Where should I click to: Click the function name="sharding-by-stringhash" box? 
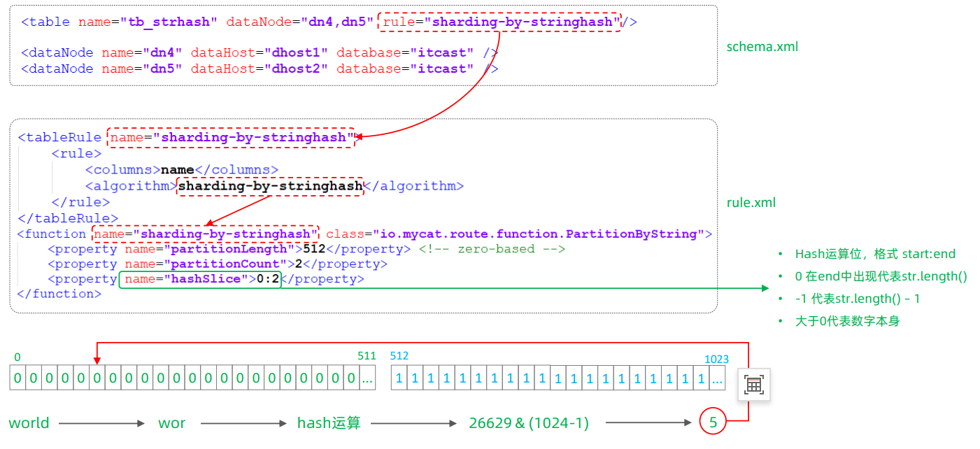click(205, 234)
